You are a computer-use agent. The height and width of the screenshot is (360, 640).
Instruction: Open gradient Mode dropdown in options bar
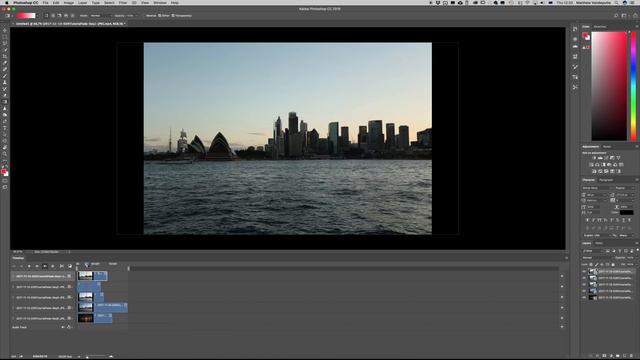click(100, 16)
